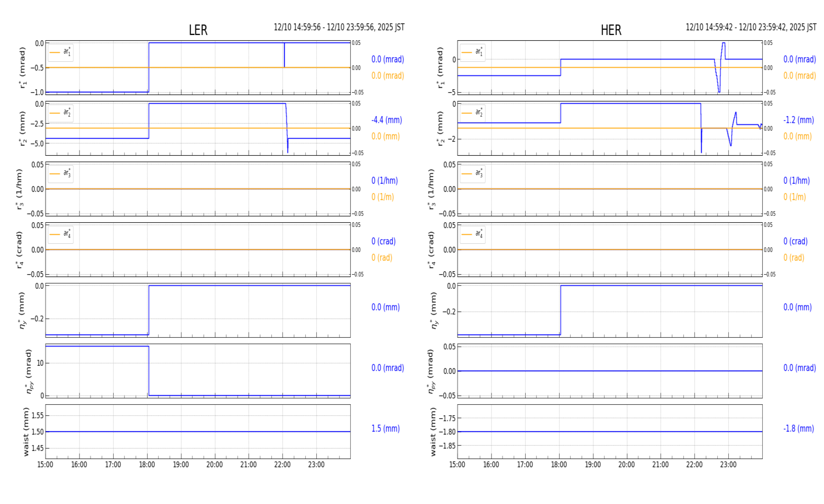The width and height of the screenshot is (824, 504).
Task: Click the 20:00 tick under HER plots
Action: point(627,465)
